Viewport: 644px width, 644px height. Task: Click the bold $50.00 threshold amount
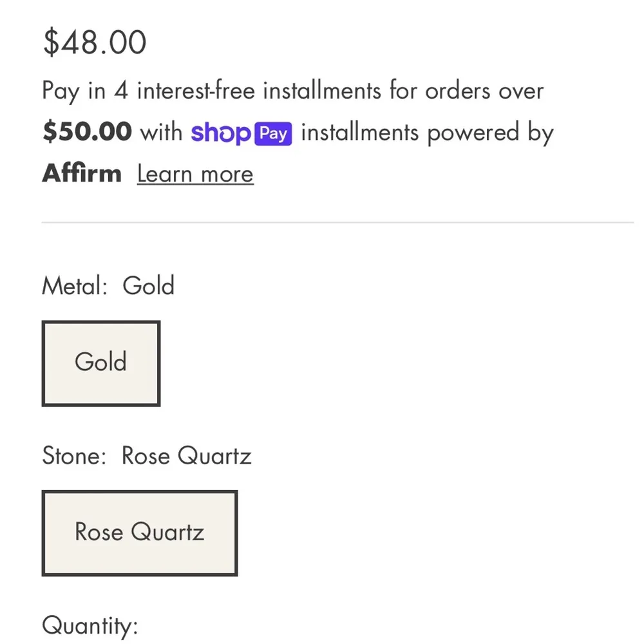point(87,133)
